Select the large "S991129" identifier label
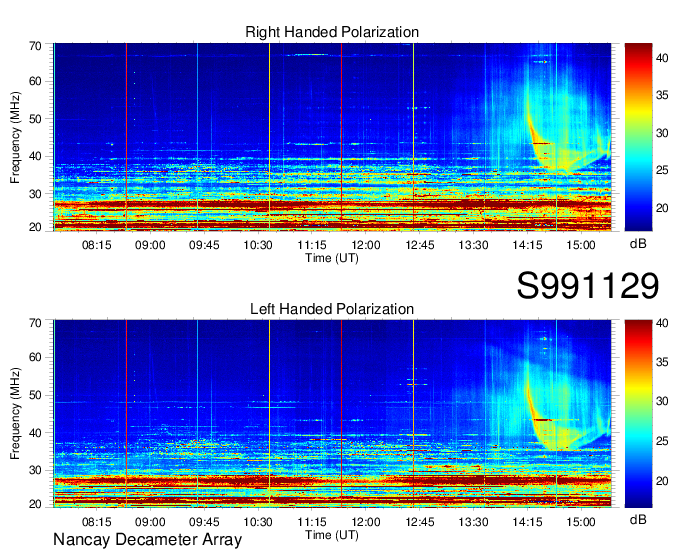The image size is (680, 552). pyautogui.click(x=588, y=286)
